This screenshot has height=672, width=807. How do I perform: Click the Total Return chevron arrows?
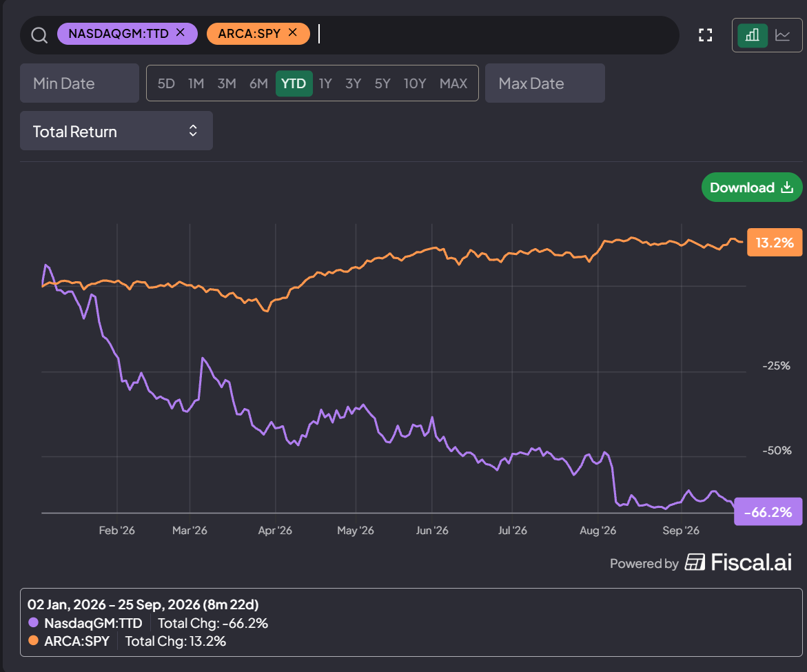point(193,131)
